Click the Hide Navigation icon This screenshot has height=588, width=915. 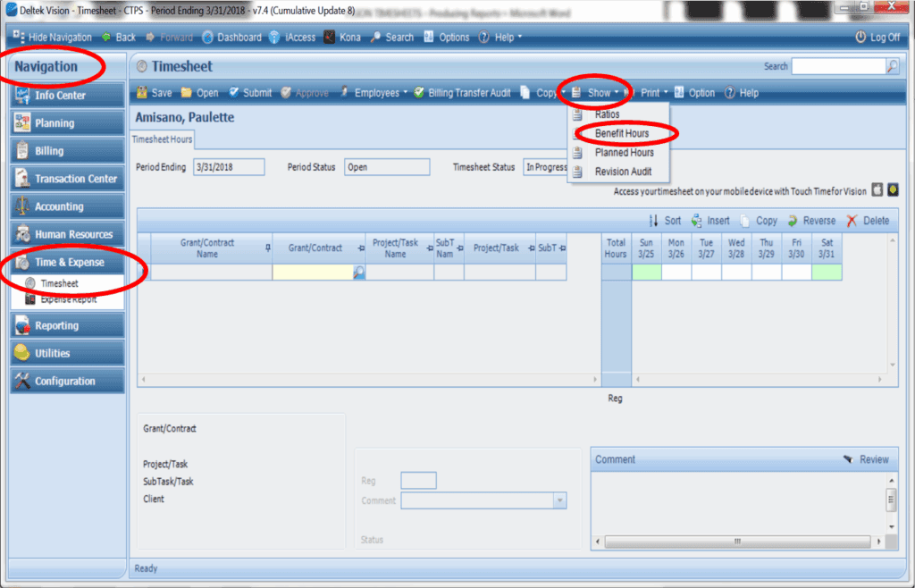(x=19, y=36)
